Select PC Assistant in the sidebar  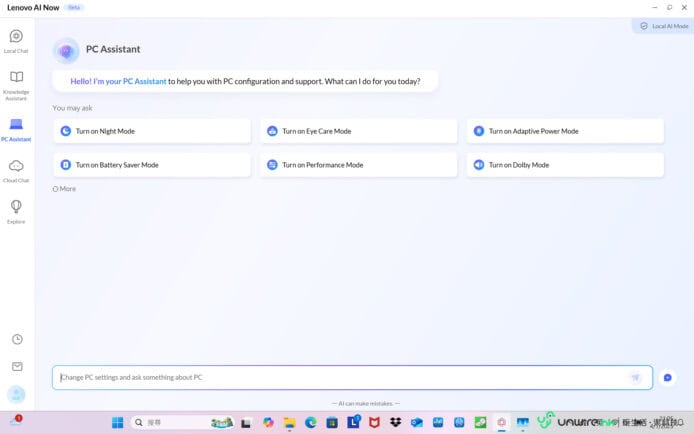[x=16, y=130]
